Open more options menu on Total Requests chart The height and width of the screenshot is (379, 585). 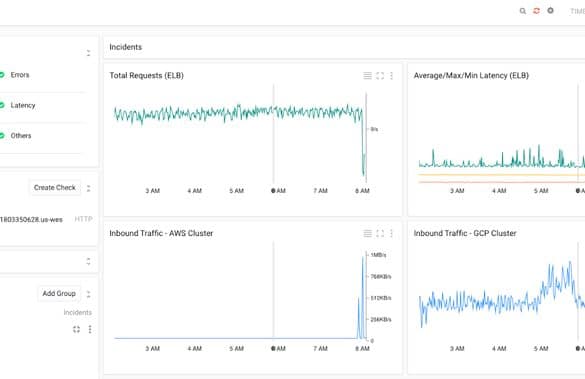point(391,76)
